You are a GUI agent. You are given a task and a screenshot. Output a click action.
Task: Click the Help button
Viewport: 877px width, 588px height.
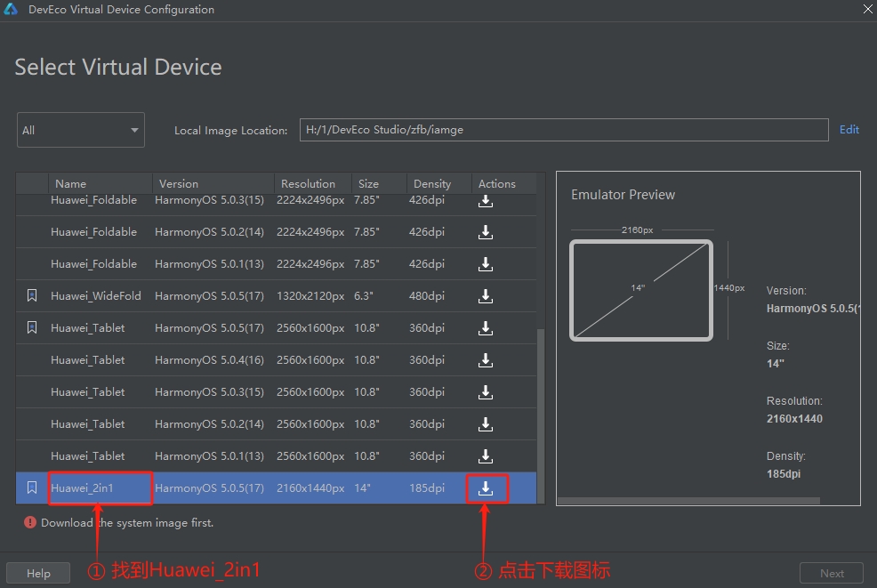pos(38,574)
